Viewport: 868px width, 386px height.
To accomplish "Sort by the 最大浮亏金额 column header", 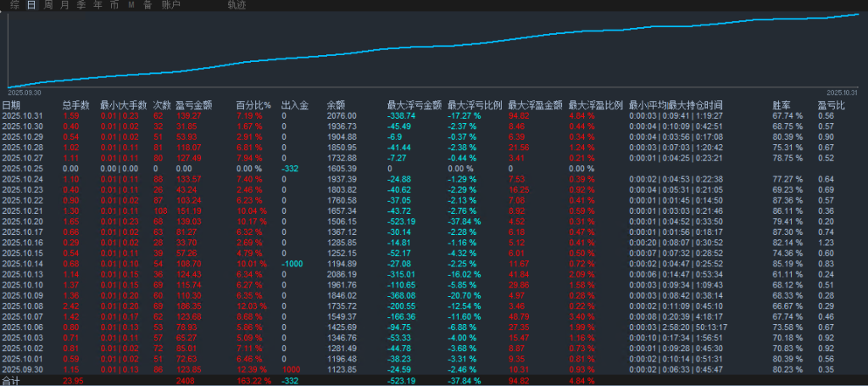I will pos(414,105).
